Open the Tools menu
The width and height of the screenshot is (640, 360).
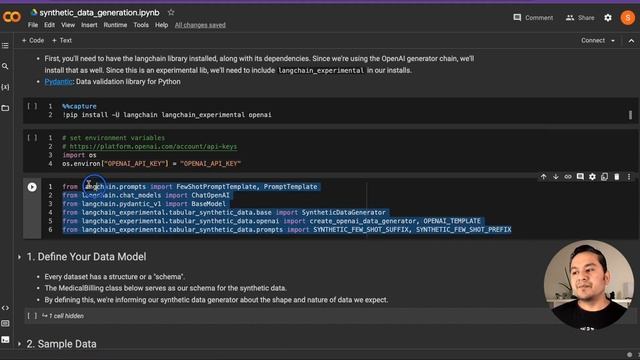click(x=141, y=25)
